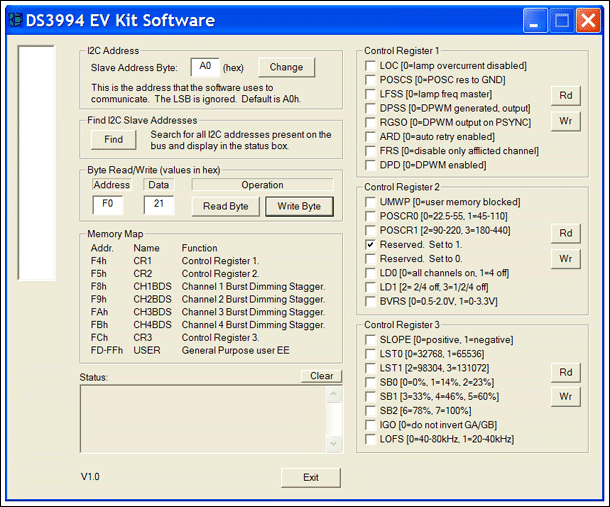Click Find to search I2C addresses
This screenshot has height=507, width=610.
pyautogui.click(x=113, y=140)
